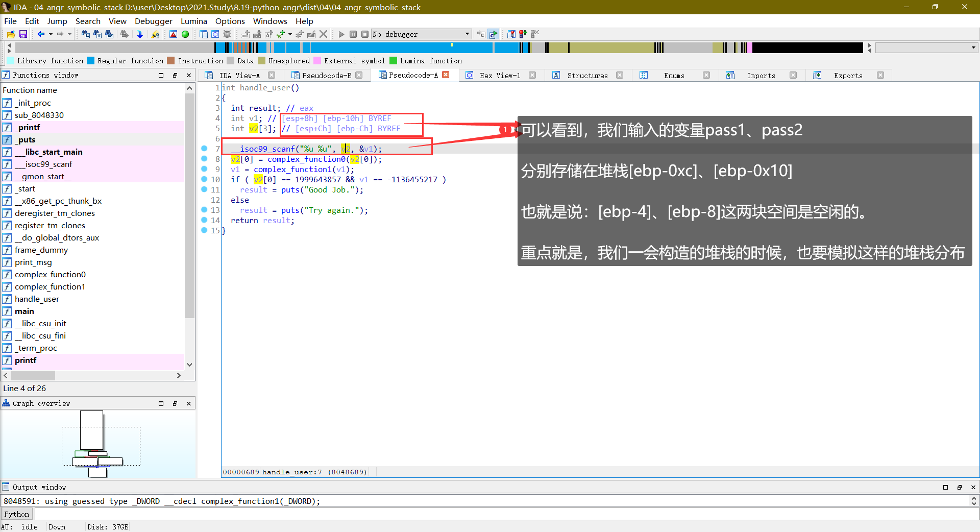Toggle the highlighted C source-level view icon
980x532 pixels.
click(493, 34)
